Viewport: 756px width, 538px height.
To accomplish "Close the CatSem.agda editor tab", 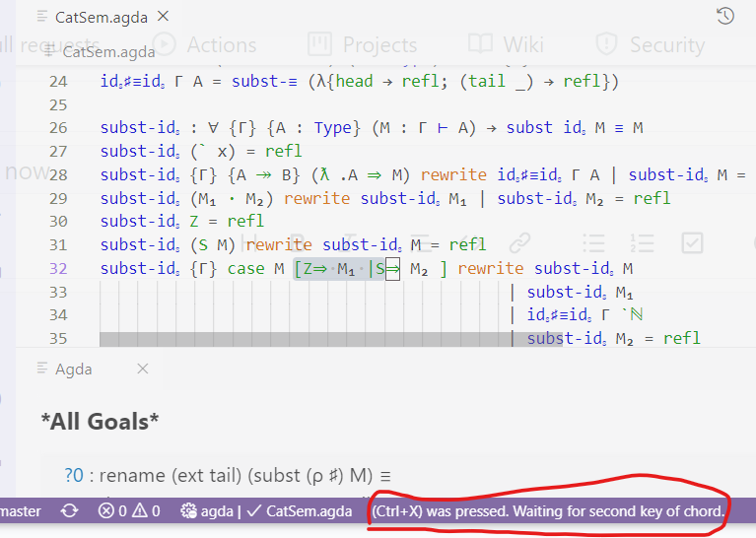I will 163,17.
